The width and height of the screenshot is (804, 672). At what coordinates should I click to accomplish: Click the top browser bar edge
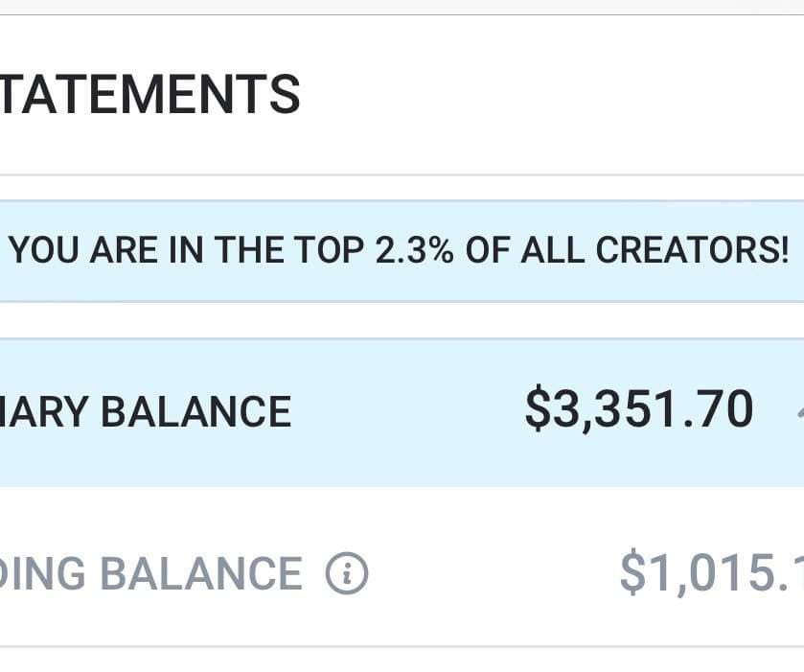402,7
